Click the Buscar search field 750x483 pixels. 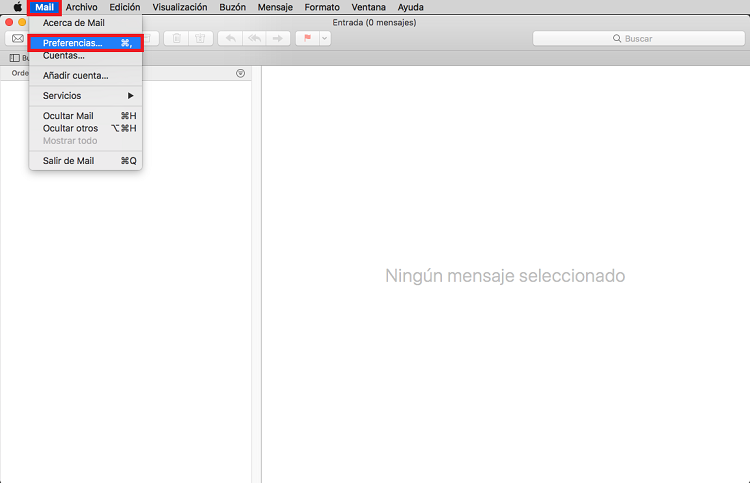(639, 39)
